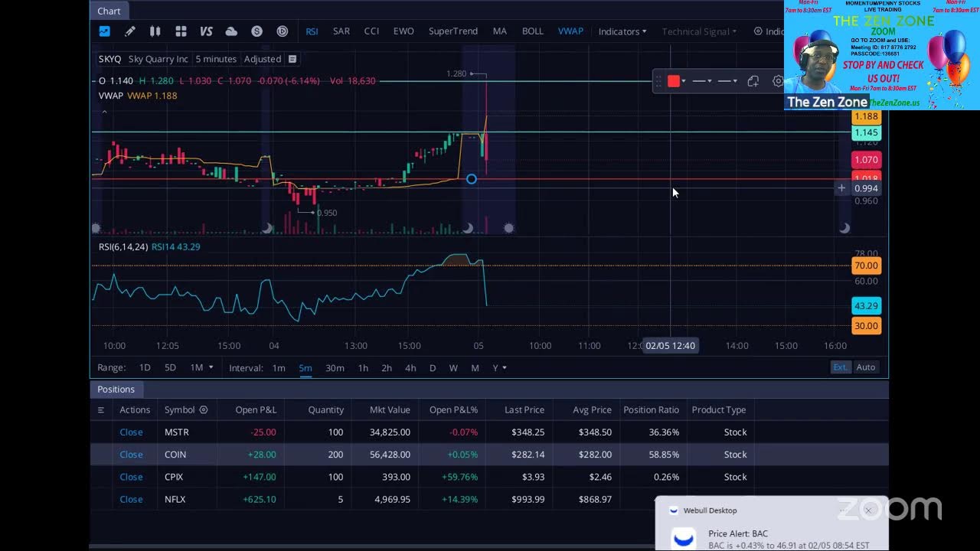This screenshot has width=980, height=551.
Task: Toggle the CCI indicator
Action: pyautogui.click(x=371, y=31)
